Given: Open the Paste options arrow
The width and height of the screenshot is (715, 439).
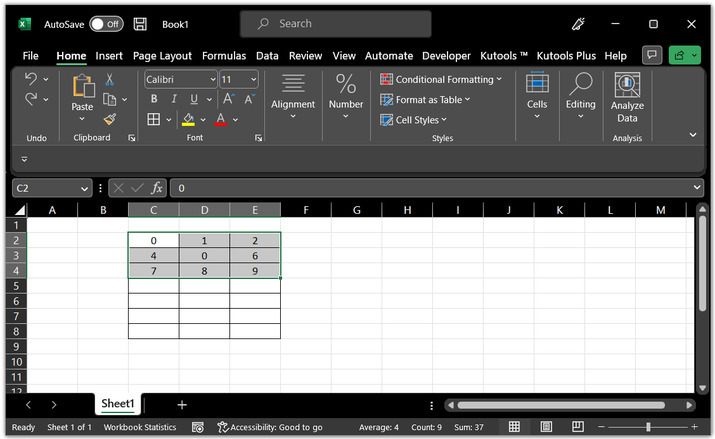Looking at the screenshot, I should (82, 119).
